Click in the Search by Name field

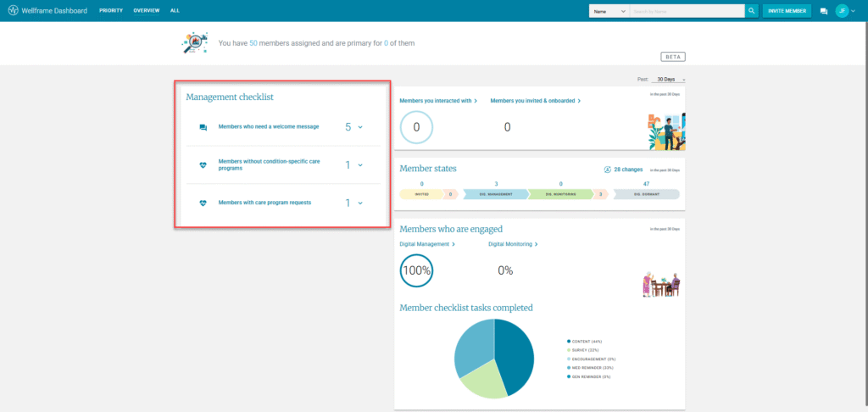point(687,11)
